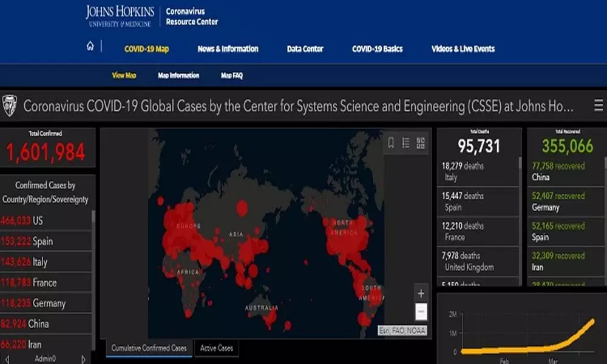
Task: Open the map bookmarks icon
Action: coord(391,143)
